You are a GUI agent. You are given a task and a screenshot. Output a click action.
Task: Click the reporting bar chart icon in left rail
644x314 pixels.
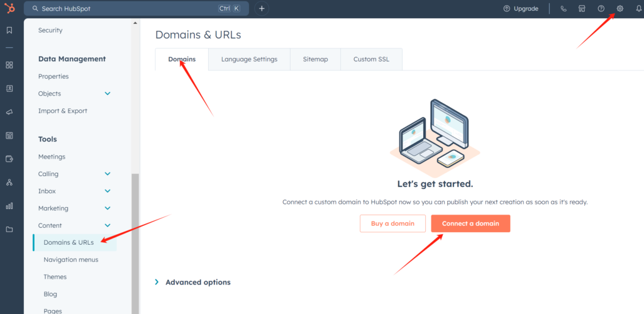pos(9,206)
